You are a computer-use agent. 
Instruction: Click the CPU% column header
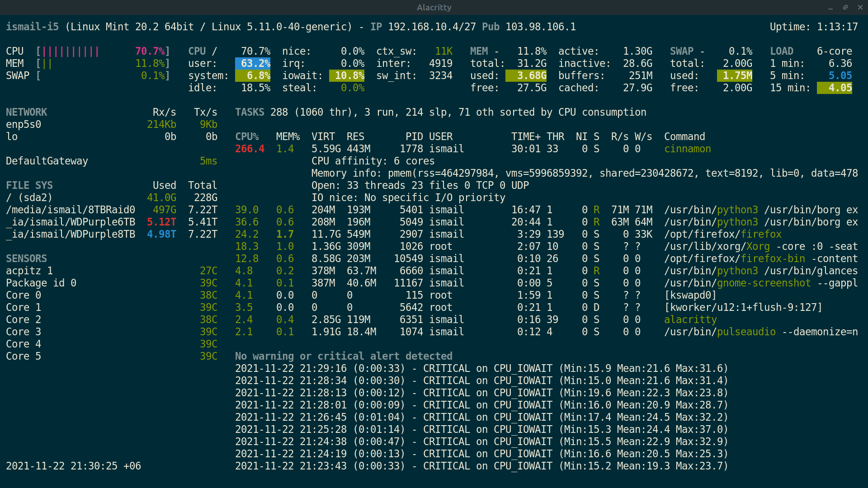pos(247,137)
